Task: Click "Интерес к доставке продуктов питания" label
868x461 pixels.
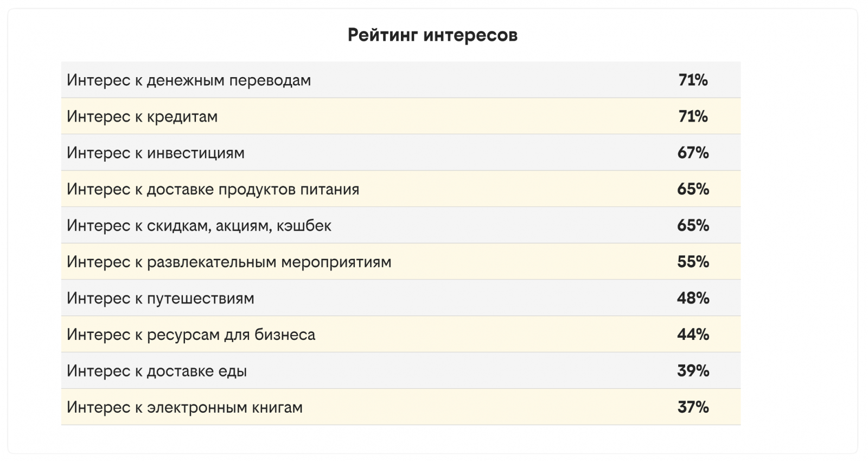Action: (x=213, y=190)
